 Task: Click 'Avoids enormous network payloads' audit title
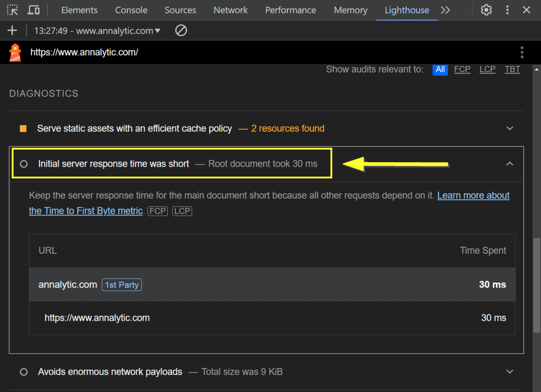[x=110, y=372]
